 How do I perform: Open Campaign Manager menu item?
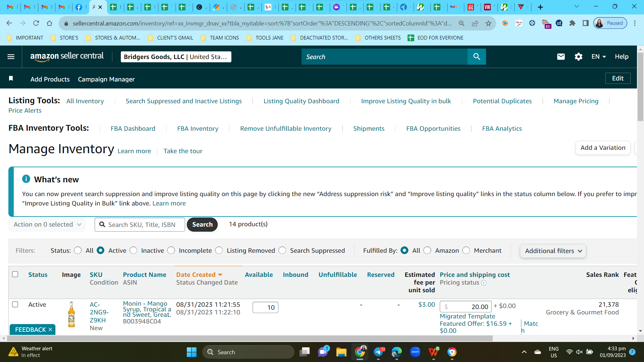point(106,79)
